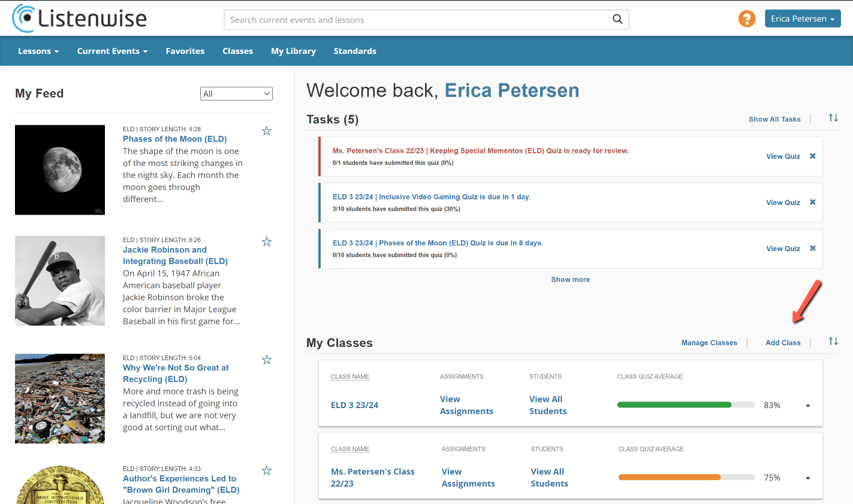Screen dimensions: 853x504
Task: Dismiss the Phases of the Moon quiz task
Action: click(813, 248)
